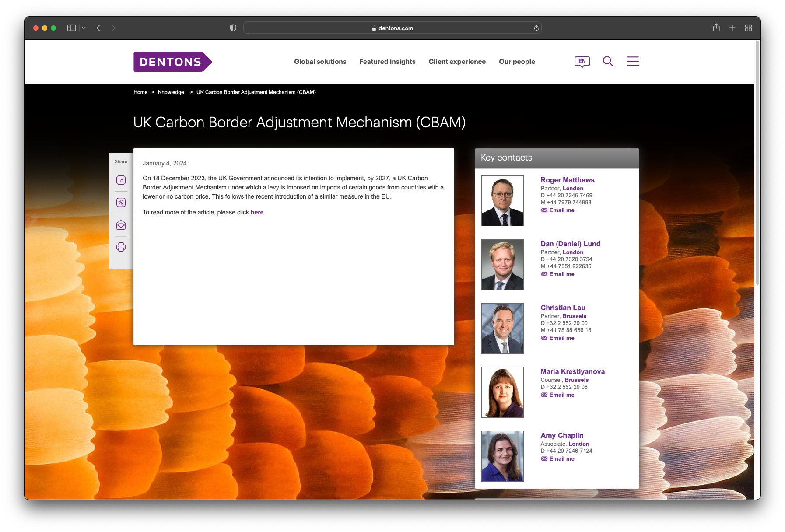Click the dentons.com address bar

point(392,28)
